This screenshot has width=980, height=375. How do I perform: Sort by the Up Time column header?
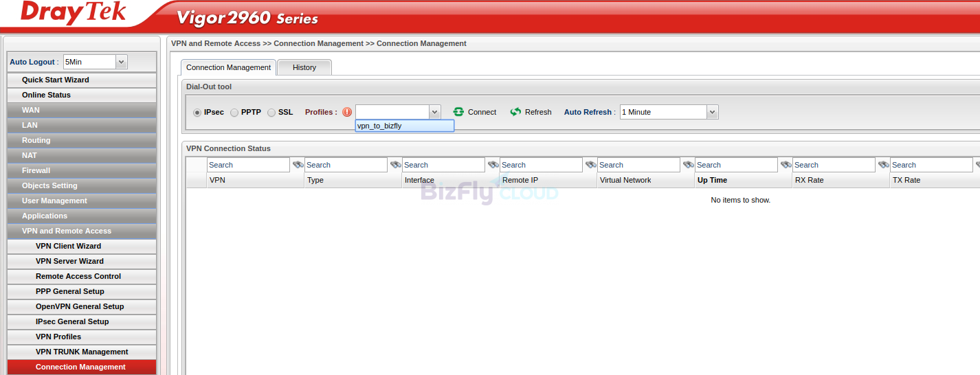click(x=744, y=180)
